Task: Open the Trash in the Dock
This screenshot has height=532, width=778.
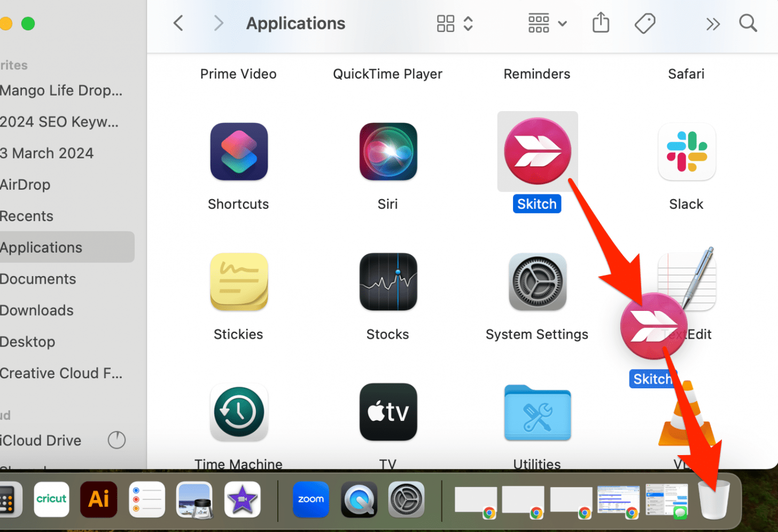Action: click(715, 499)
